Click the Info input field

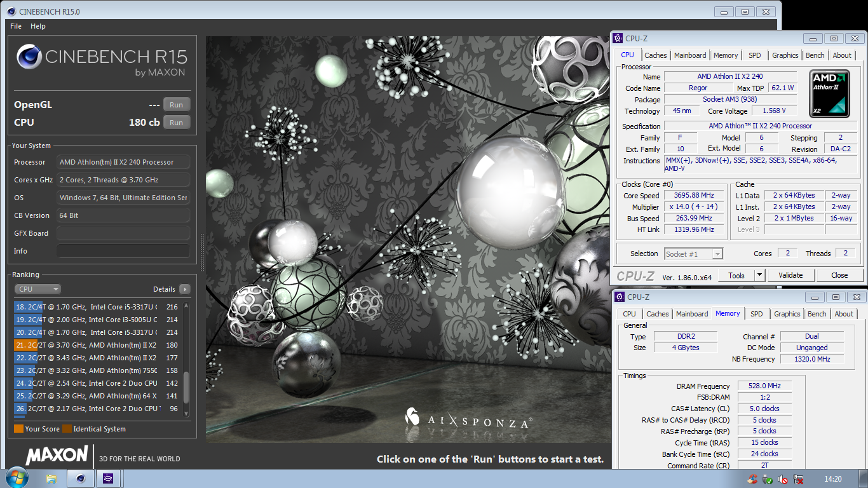[123, 251]
